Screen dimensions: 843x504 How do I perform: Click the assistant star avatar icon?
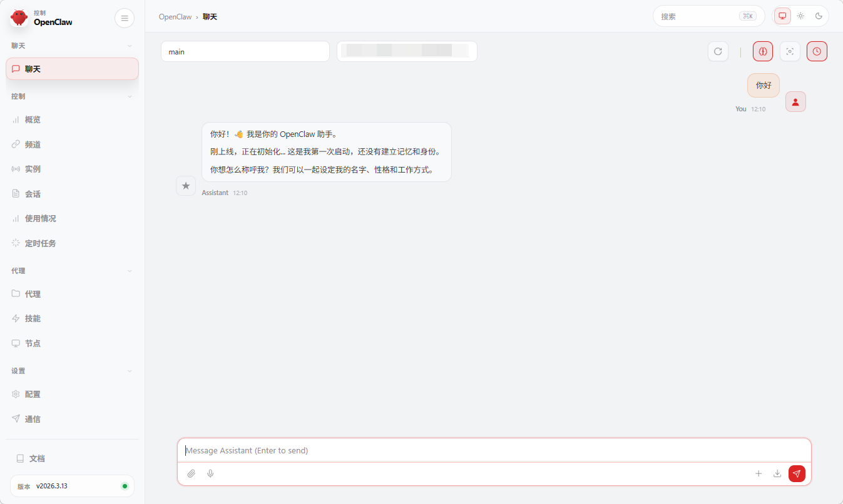186,186
